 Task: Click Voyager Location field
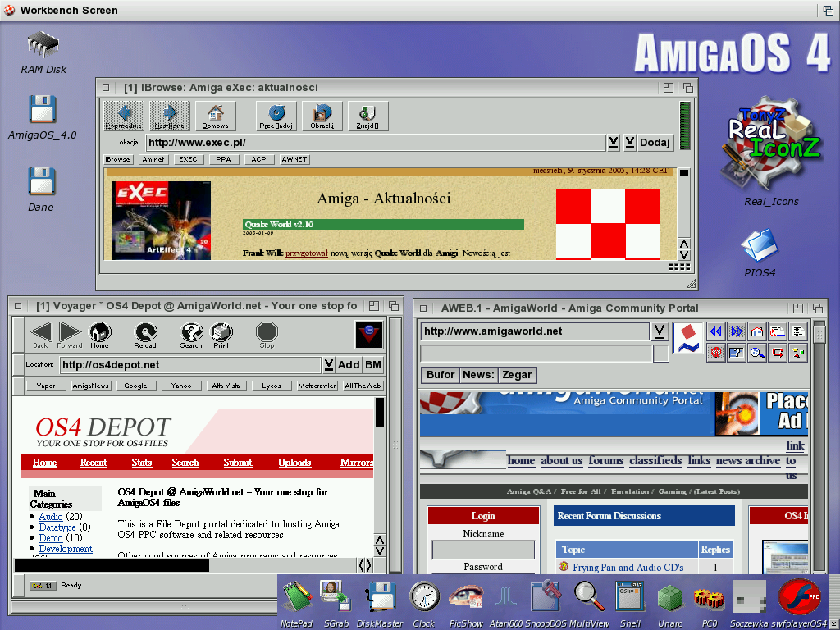point(190,365)
